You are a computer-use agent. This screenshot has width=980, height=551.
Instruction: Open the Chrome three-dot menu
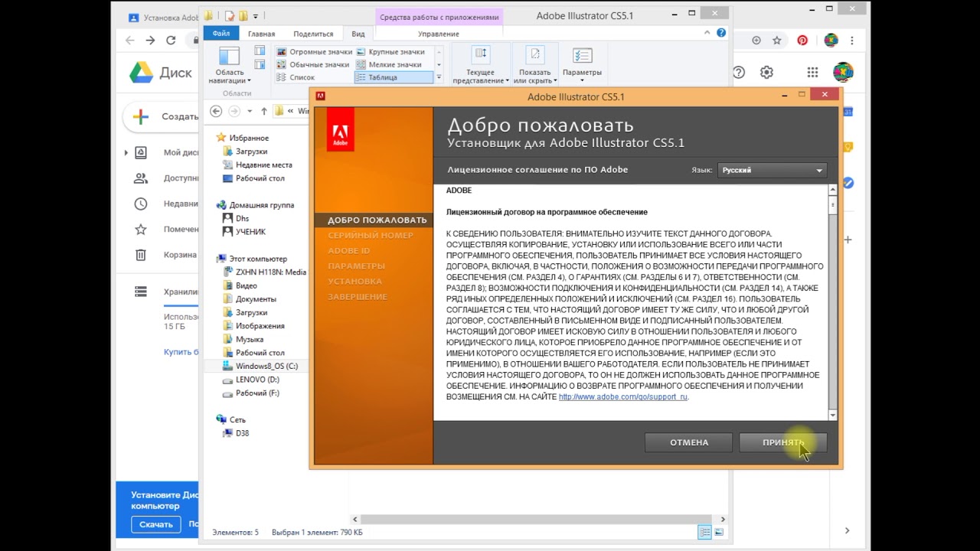[x=852, y=41]
